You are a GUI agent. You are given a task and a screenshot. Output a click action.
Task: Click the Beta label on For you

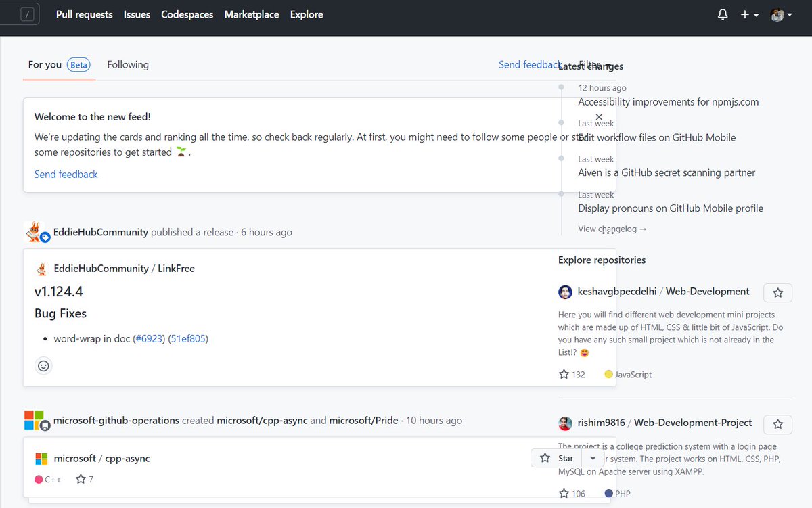(78, 65)
